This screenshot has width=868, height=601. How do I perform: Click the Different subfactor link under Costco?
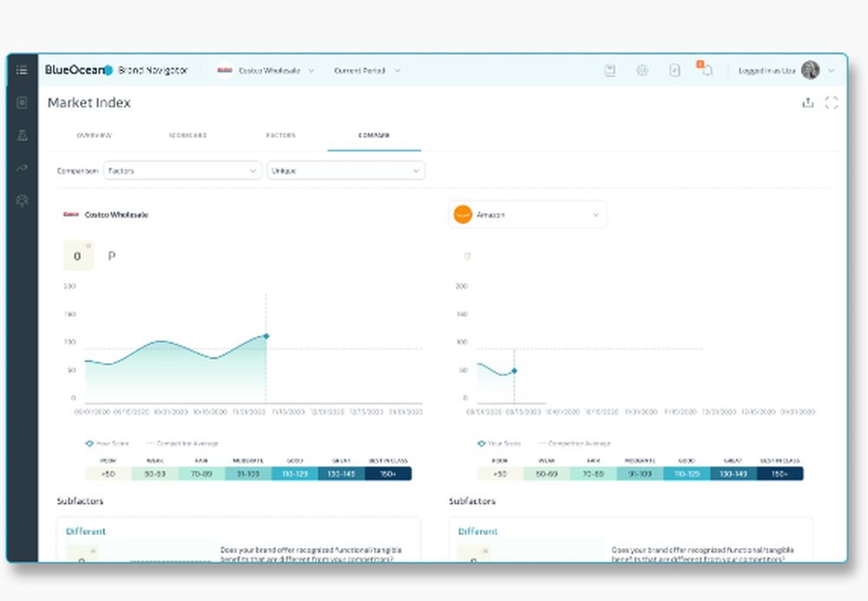pyautogui.click(x=86, y=532)
